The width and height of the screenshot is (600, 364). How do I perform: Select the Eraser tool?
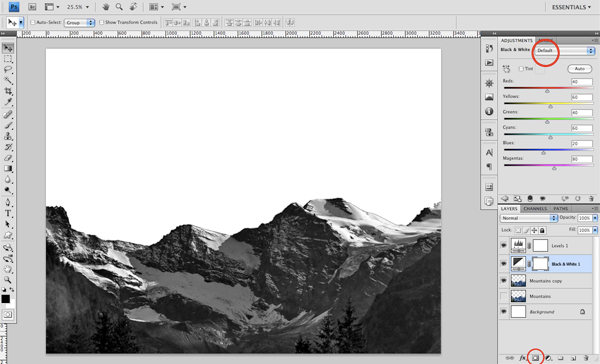8,158
